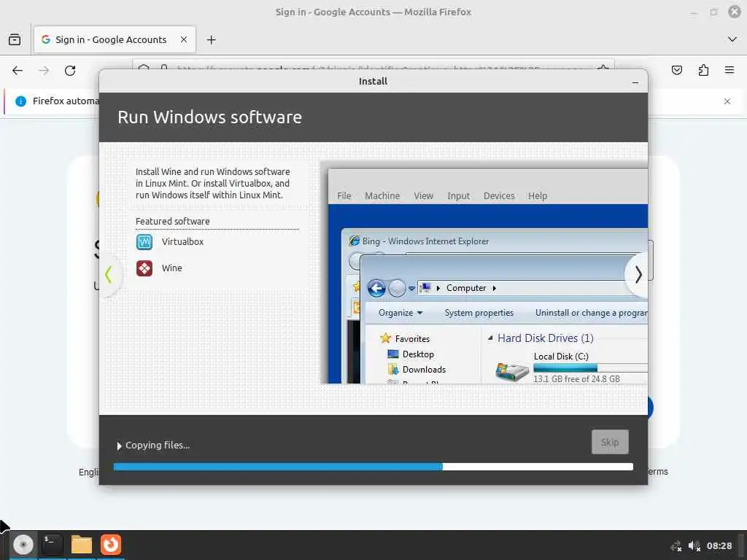Image resolution: width=747 pixels, height=560 pixels.
Task: Open a new Firefox tab
Action: pos(211,40)
